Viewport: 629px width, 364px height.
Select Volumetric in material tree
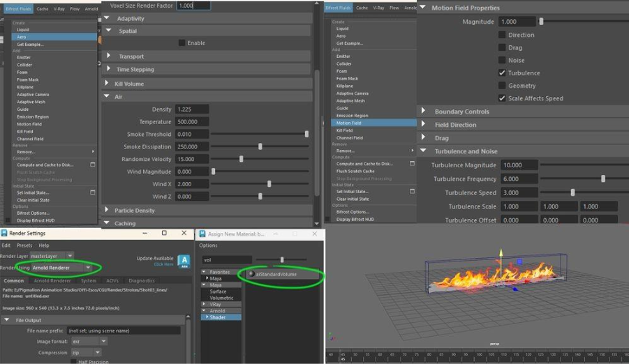coord(221,298)
